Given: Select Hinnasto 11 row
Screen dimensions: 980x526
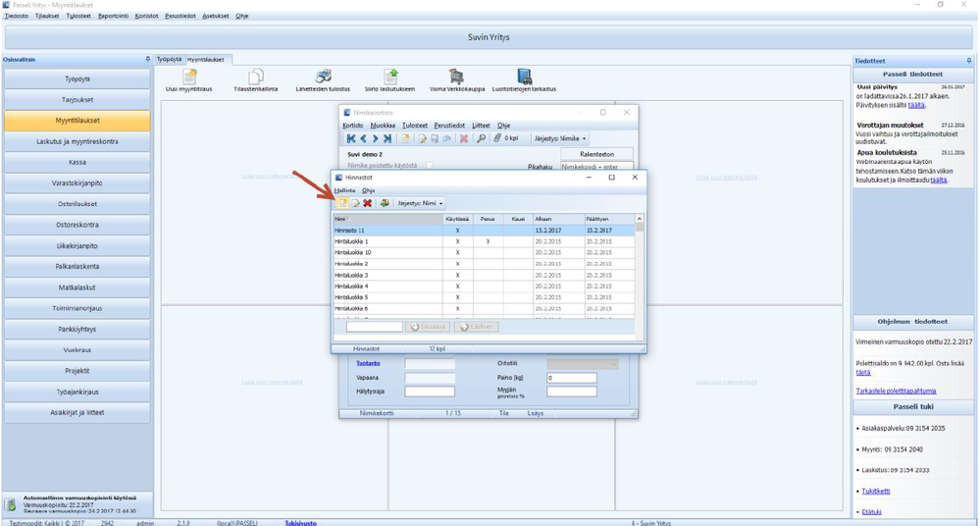Looking at the screenshot, I should click(x=484, y=231).
